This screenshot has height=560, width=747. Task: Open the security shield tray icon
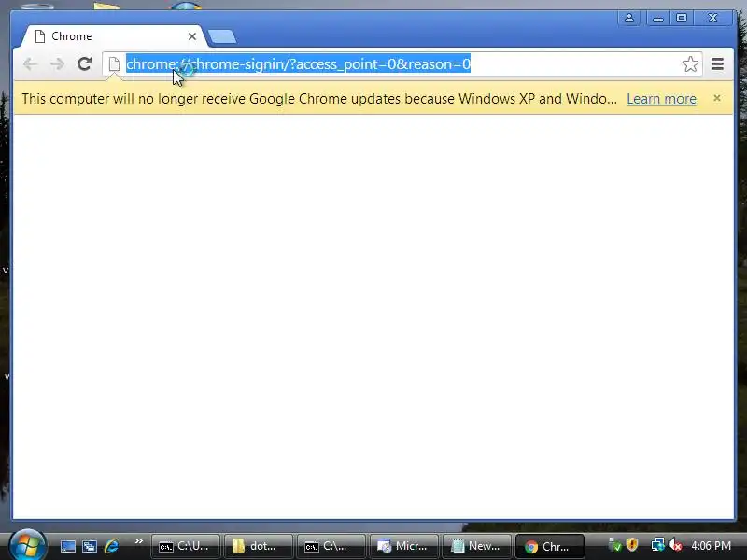click(x=632, y=545)
